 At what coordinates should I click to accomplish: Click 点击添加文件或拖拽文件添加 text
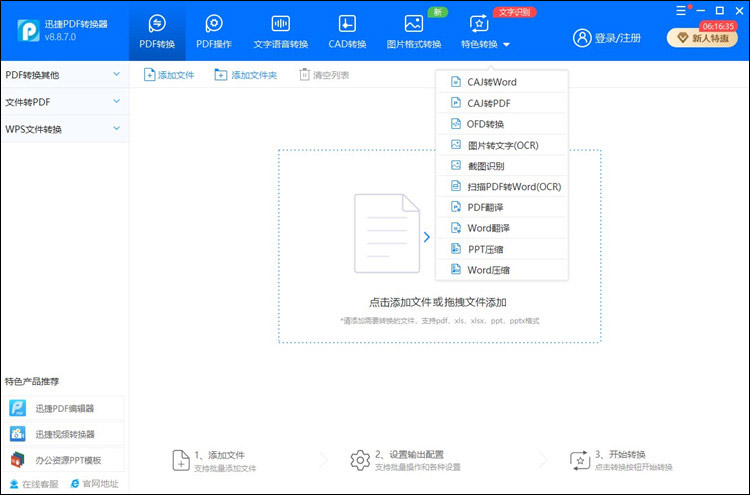438,302
